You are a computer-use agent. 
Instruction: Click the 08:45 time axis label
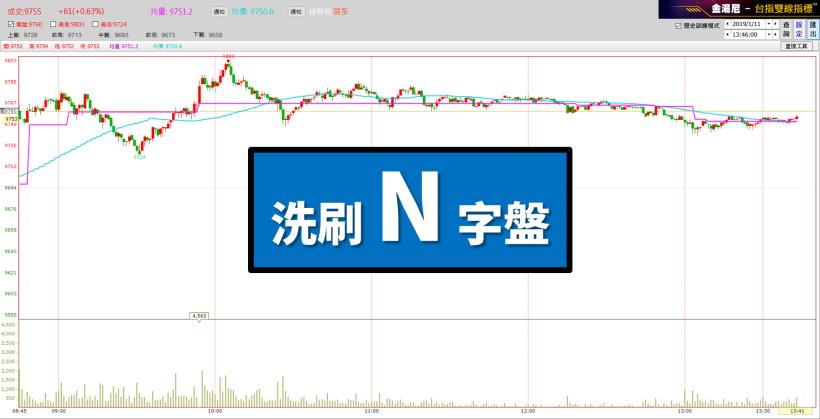click(x=20, y=411)
